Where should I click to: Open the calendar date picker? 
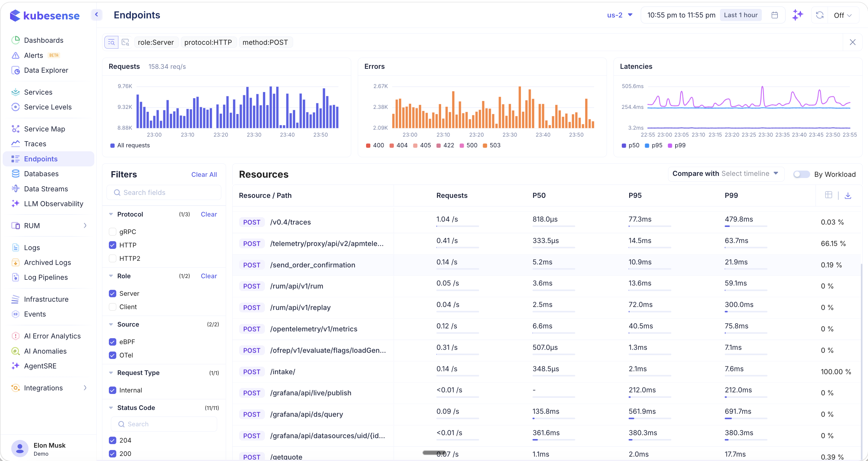point(775,15)
